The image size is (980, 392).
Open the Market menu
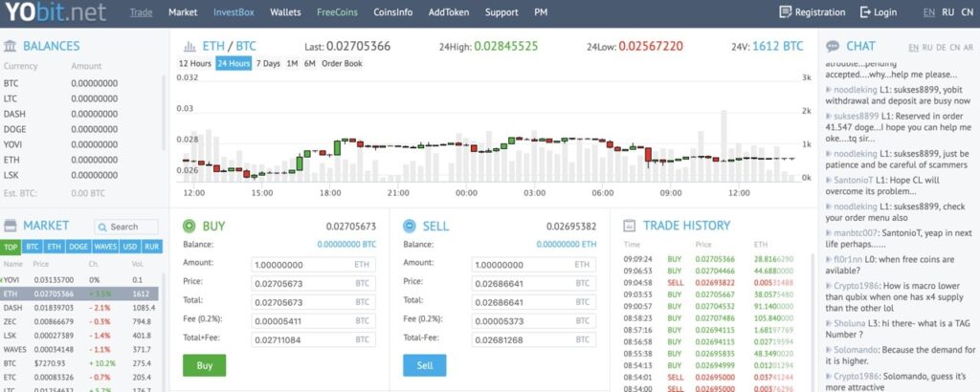[183, 11]
